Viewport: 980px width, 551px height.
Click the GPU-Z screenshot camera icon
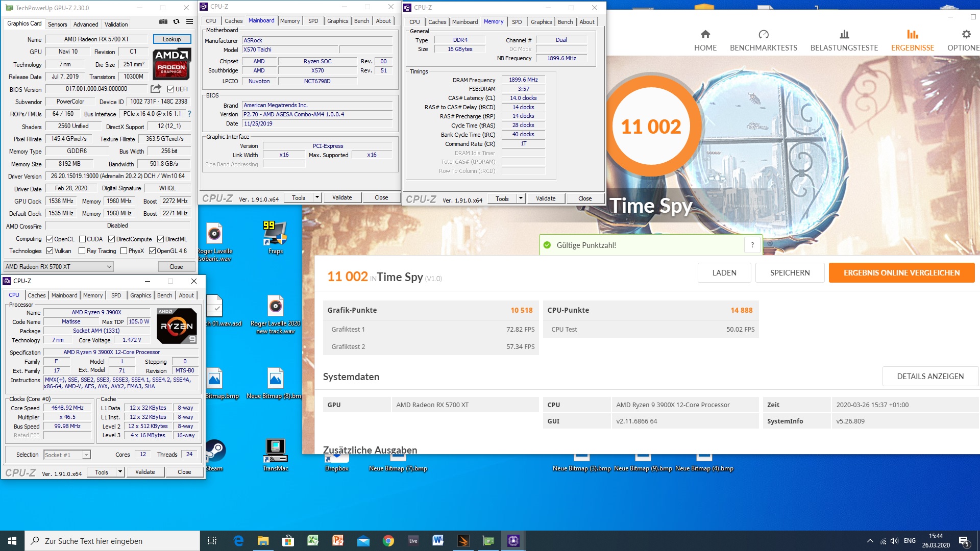pos(163,22)
